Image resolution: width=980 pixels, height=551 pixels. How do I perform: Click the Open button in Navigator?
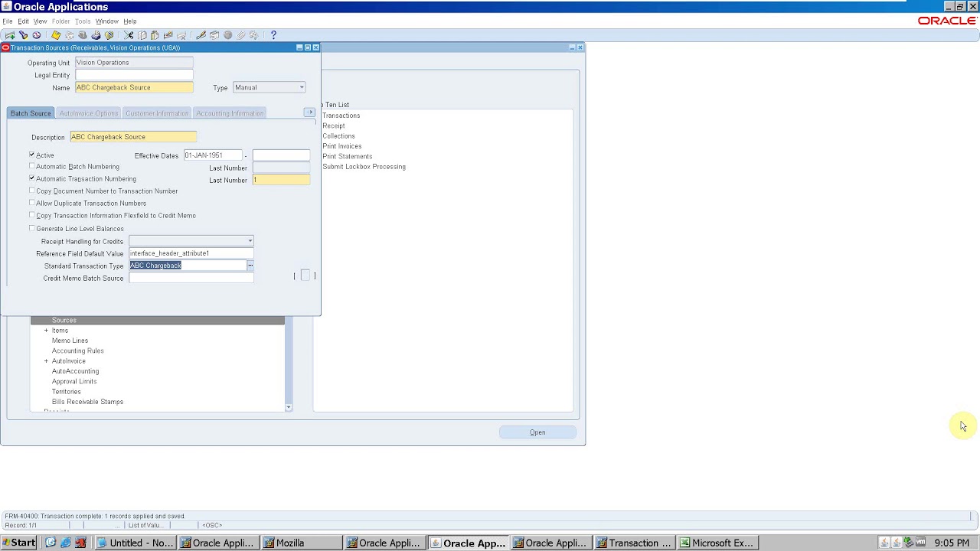point(537,432)
